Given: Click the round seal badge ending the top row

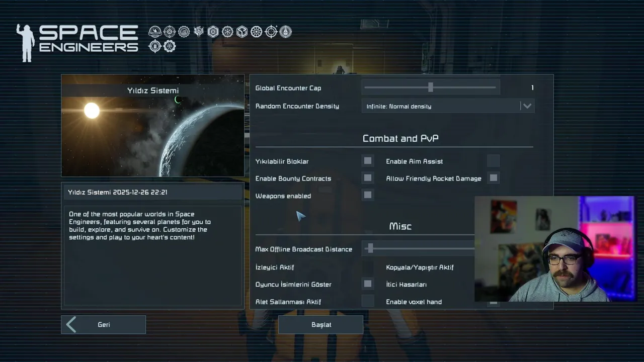Looking at the screenshot, I should pos(285,32).
